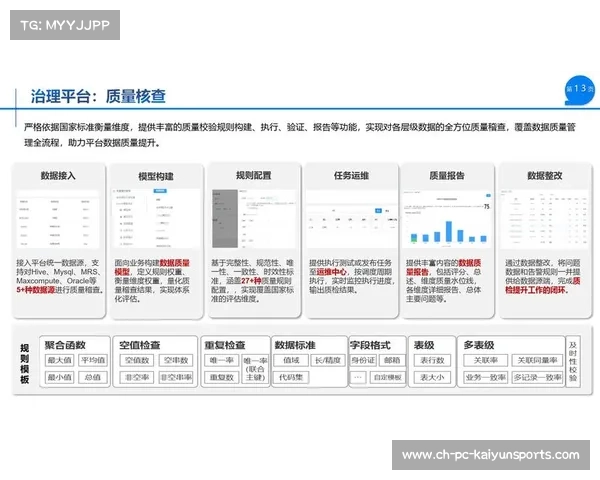Click the 多表级 group heading
Viewport: 600px width, 480px height.
[x=479, y=345]
